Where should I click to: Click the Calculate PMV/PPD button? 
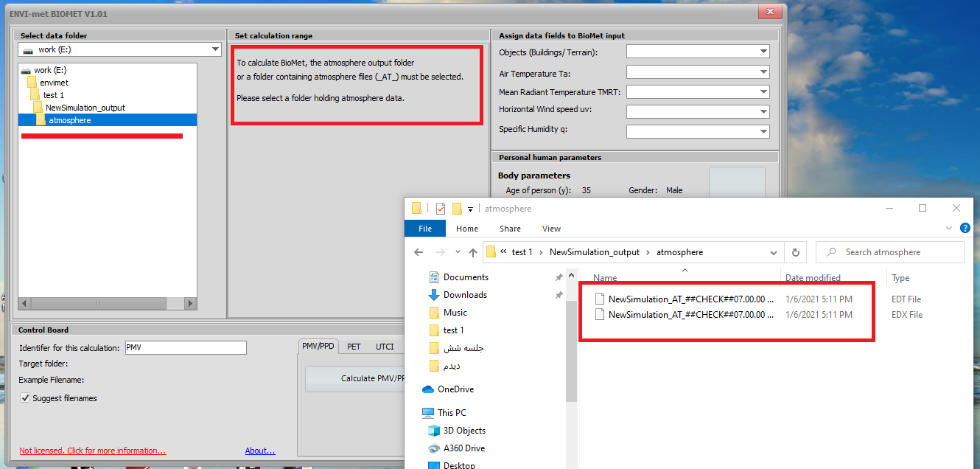click(356, 378)
